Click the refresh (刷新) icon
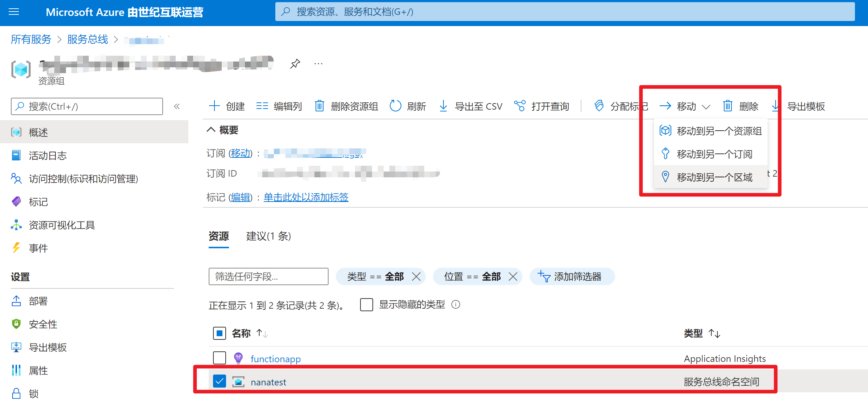The image size is (868, 410). [x=395, y=106]
